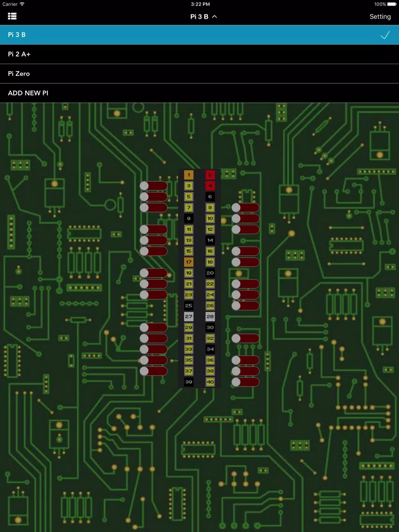Toggle the switch for pin 7
399x532 pixels.
pos(153,207)
